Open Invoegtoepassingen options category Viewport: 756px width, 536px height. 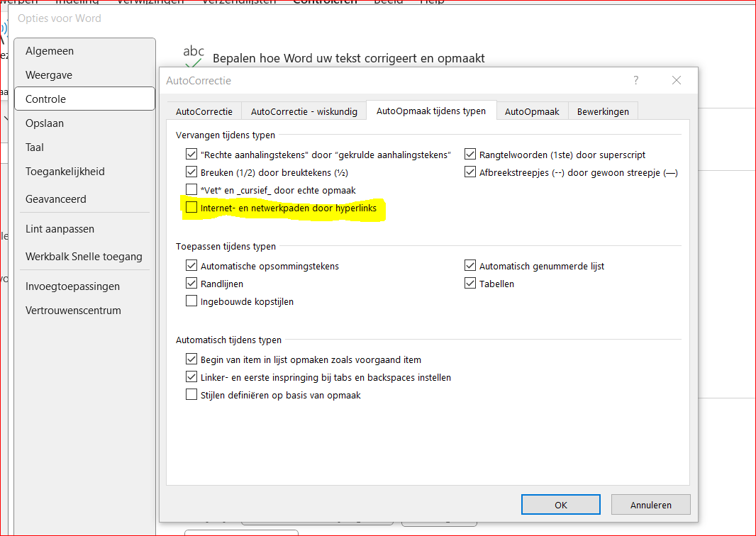point(85,286)
